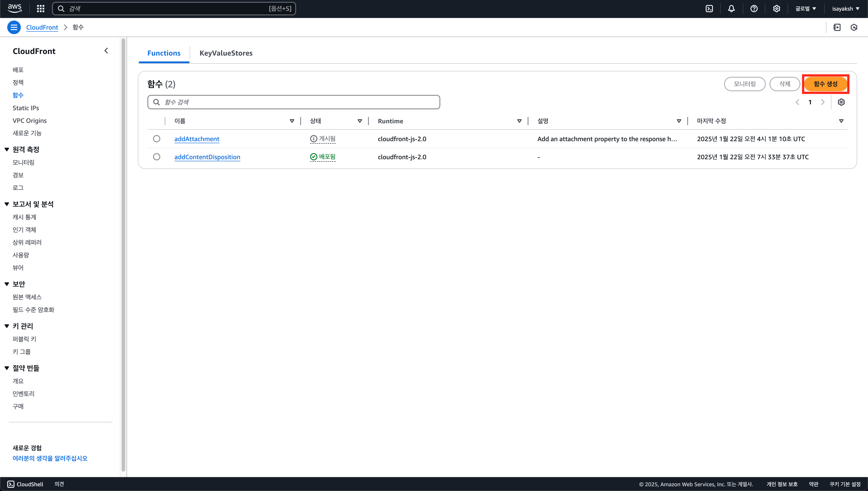Sort by 마지막 수정 column arrow
Screen dimensions: 868x491
841,121
